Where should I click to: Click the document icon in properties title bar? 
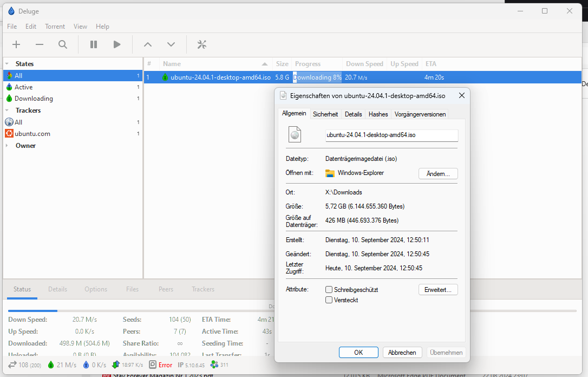(x=283, y=95)
